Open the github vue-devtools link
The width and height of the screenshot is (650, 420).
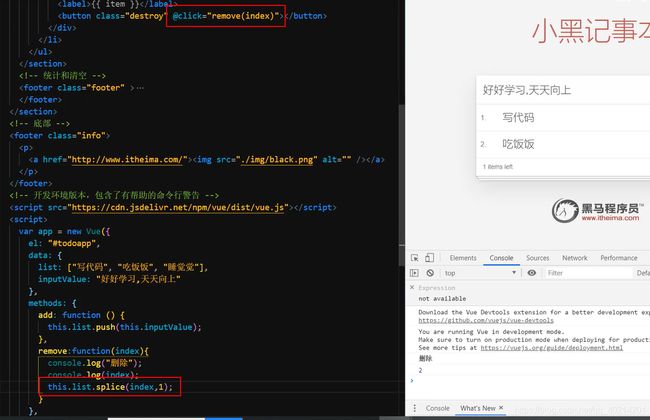pos(486,320)
